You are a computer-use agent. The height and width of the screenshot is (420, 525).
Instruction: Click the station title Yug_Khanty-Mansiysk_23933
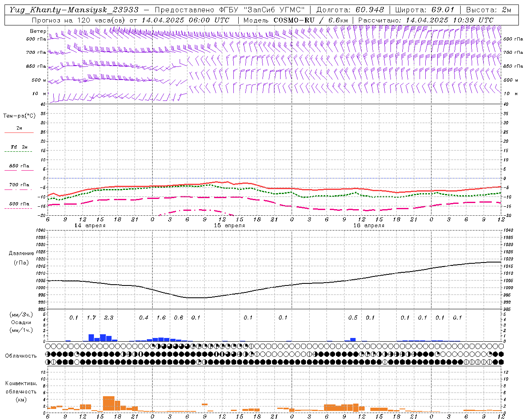click(x=74, y=10)
